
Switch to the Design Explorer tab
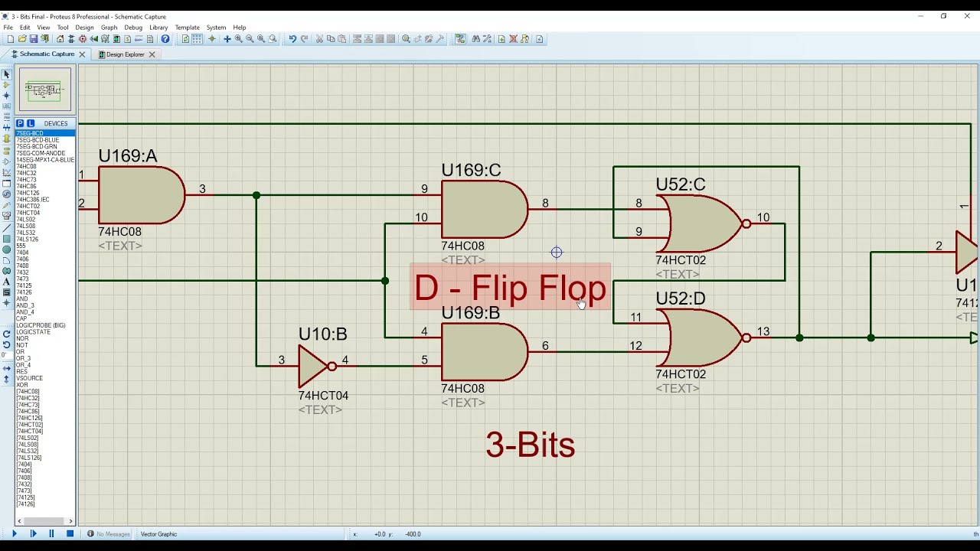tap(125, 54)
